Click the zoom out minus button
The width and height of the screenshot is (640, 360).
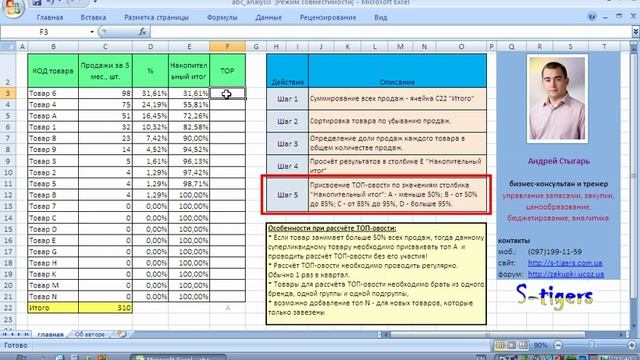[x=558, y=345]
